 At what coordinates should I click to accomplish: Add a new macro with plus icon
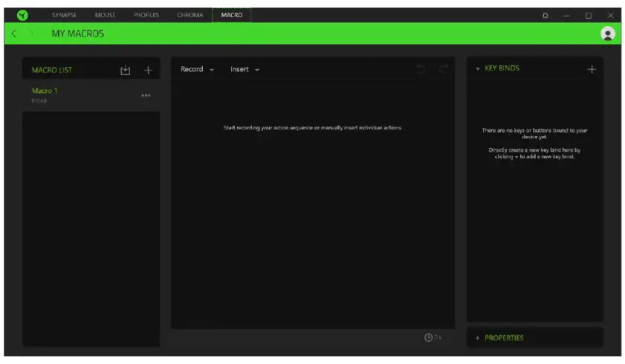[x=148, y=70]
